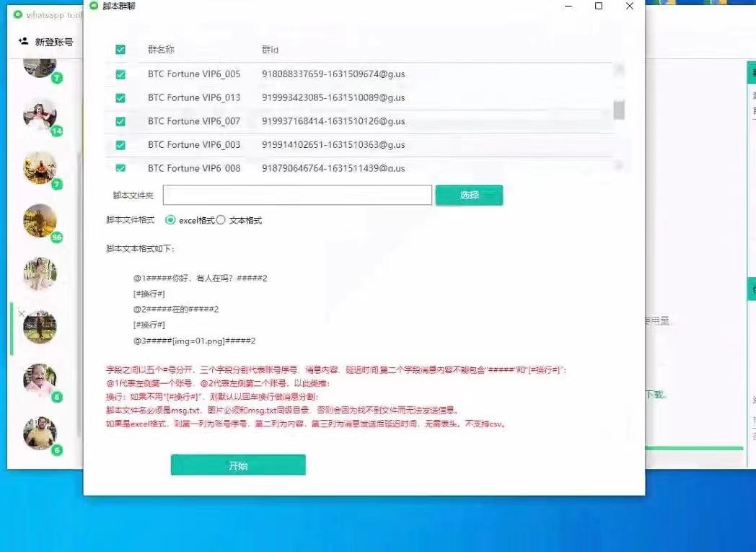Click example line @2#####在的#####2
The image size is (756, 552).
click(x=176, y=309)
